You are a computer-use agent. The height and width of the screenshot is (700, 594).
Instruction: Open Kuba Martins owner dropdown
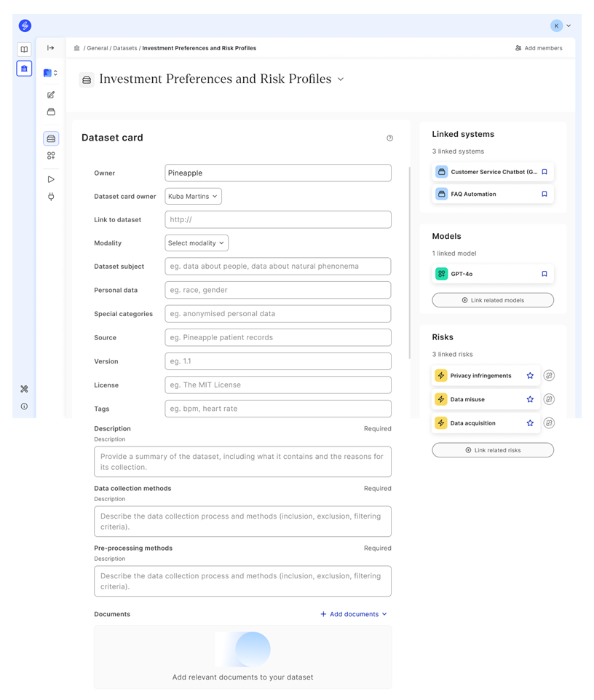coord(193,197)
